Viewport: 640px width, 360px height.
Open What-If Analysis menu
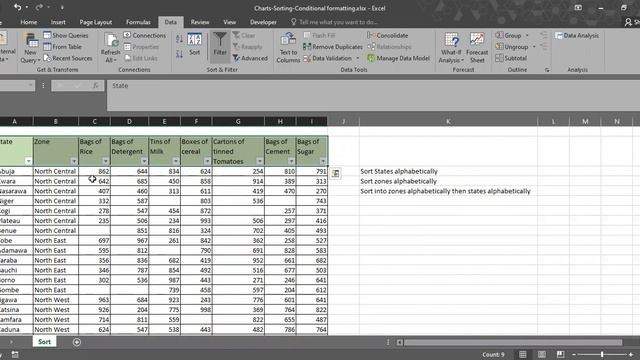coord(451,48)
